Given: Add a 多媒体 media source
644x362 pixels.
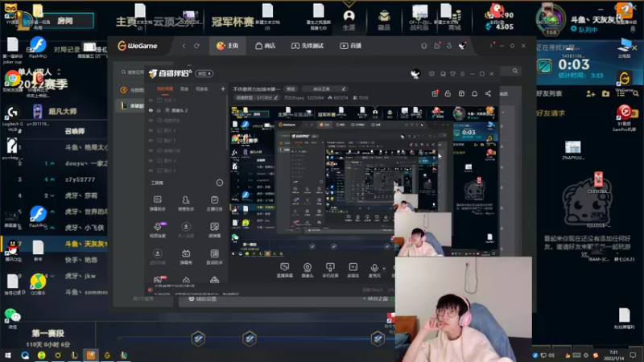Looking at the screenshot, I should coord(353,270).
